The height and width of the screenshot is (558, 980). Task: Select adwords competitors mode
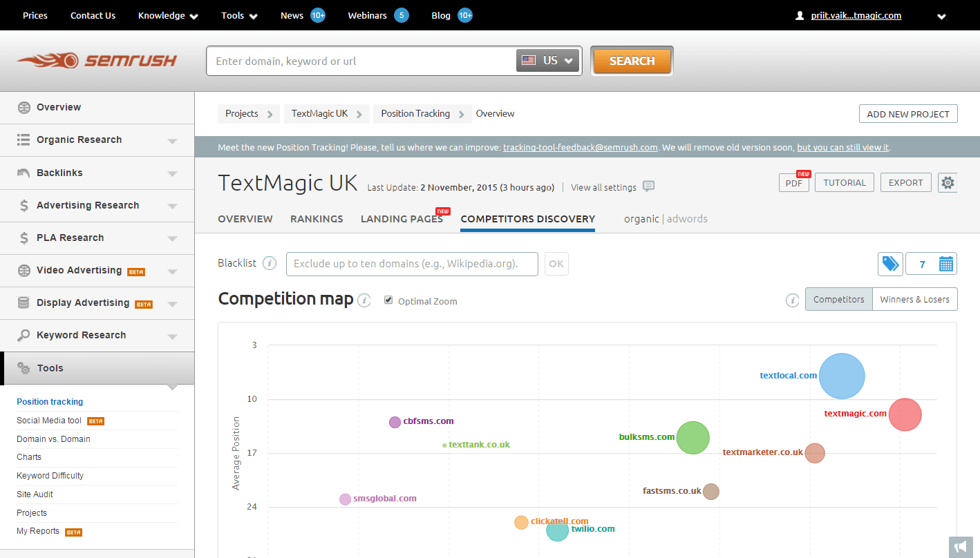click(687, 219)
